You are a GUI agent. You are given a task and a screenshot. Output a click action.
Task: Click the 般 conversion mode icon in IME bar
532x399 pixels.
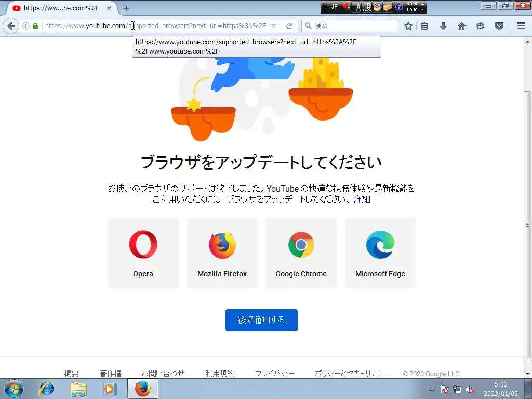(x=367, y=7)
